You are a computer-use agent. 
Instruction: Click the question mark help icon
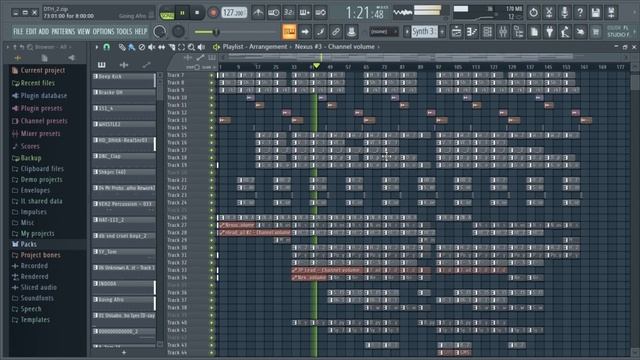tap(580, 13)
